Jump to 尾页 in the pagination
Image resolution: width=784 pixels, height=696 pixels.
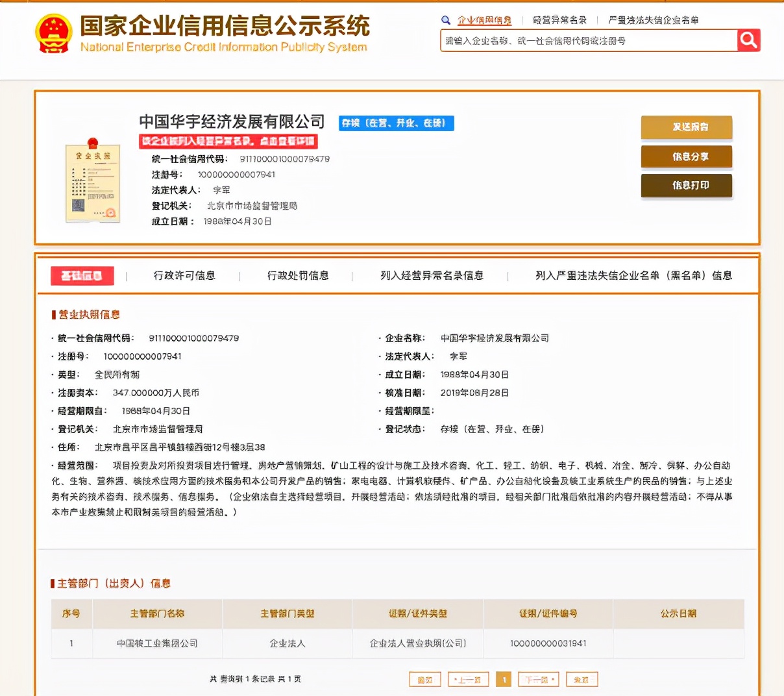point(582,679)
